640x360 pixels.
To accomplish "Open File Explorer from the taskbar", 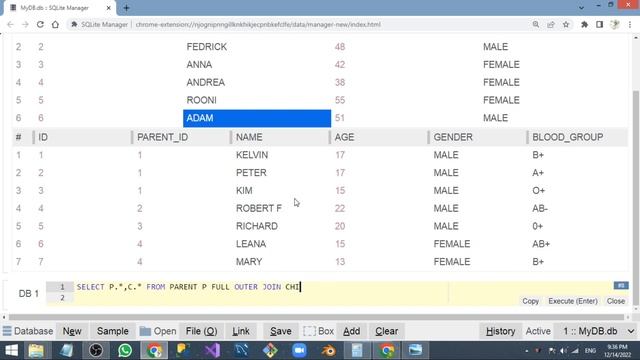I will point(36,350).
